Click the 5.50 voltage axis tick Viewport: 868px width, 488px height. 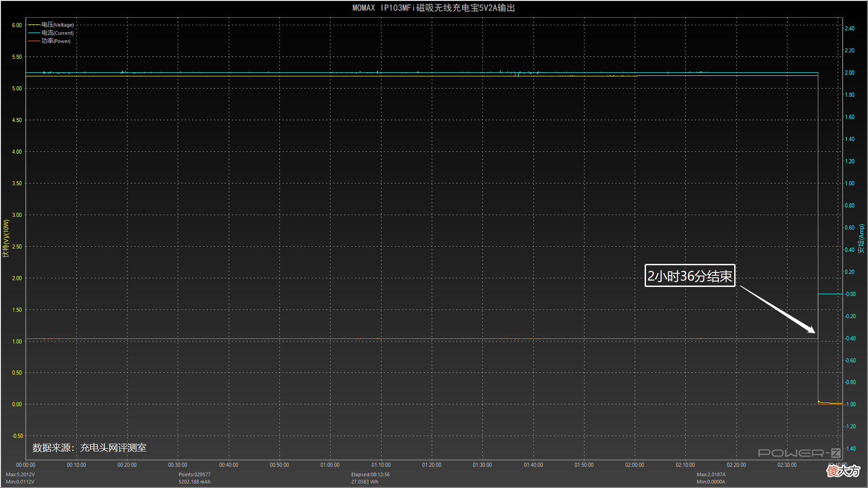(x=17, y=57)
